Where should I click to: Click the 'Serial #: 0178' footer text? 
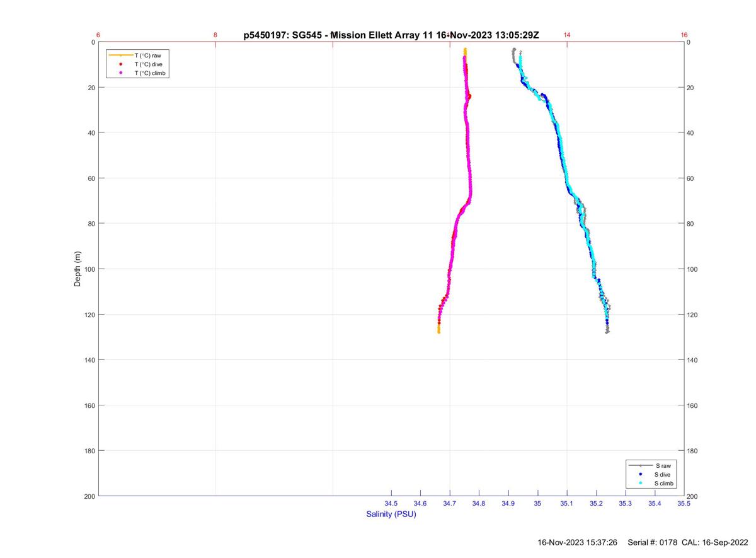(653, 542)
